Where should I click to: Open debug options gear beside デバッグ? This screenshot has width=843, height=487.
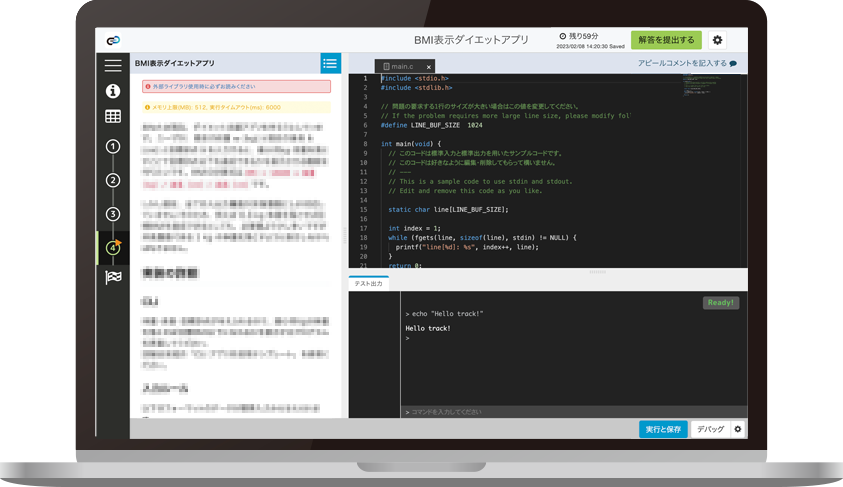(738, 429)
